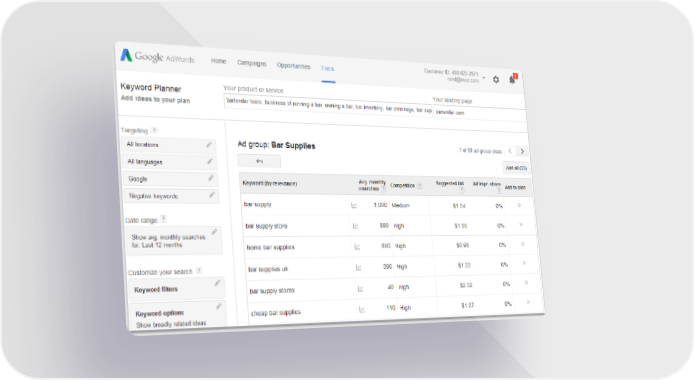Screen dimensions: 694x380
Task: Add bar supply keyword to plan
Action: pos(519,205)
